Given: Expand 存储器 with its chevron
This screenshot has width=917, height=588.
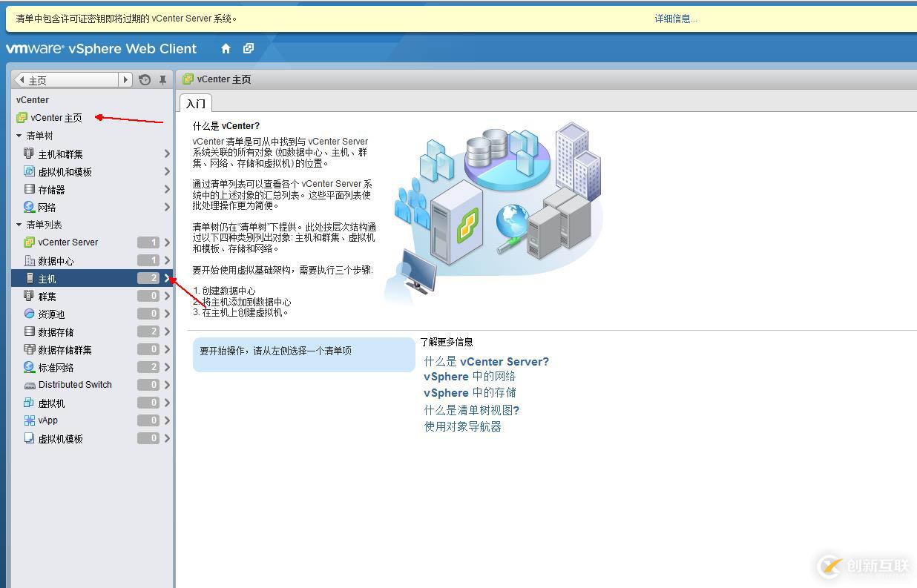Looking at the screenshot, I should tap(167, 189).
